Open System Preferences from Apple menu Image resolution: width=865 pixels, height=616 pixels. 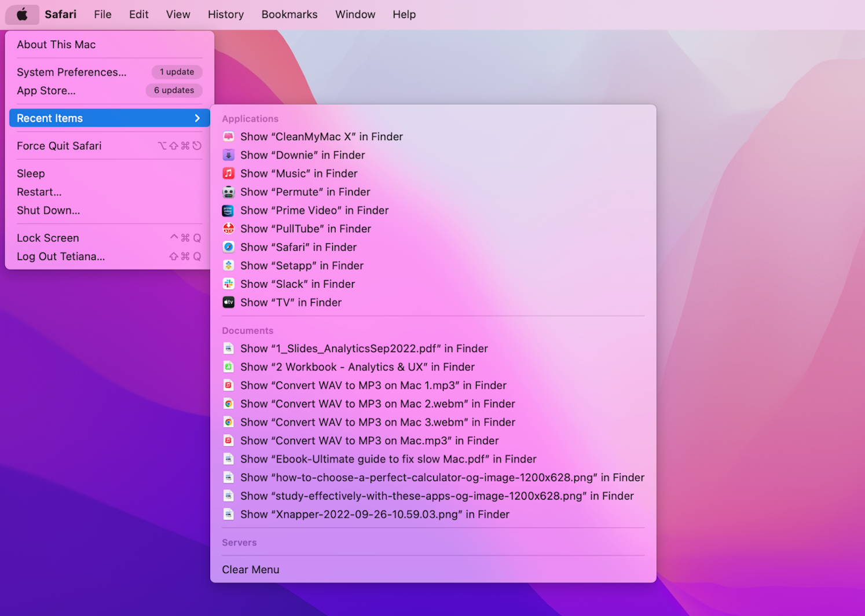tap(72, 72)
